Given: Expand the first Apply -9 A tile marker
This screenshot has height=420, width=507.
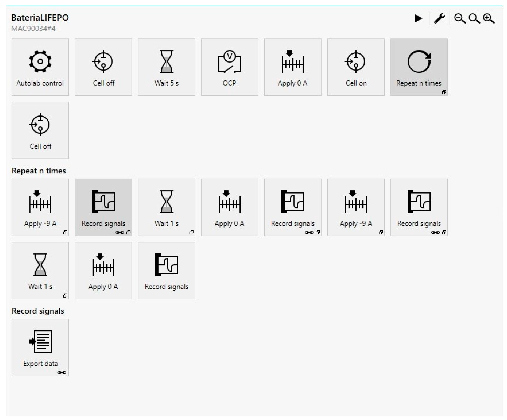Looking at the screenshot, I should pos(65,232).
